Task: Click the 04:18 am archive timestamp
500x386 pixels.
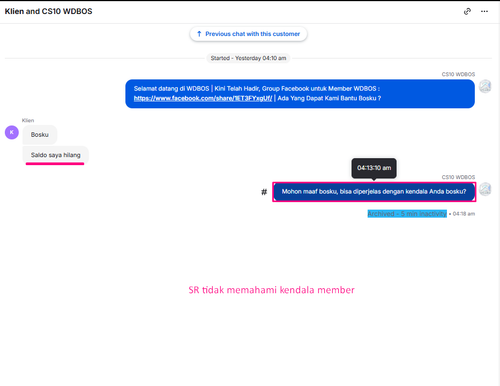Action: (464, 214)
